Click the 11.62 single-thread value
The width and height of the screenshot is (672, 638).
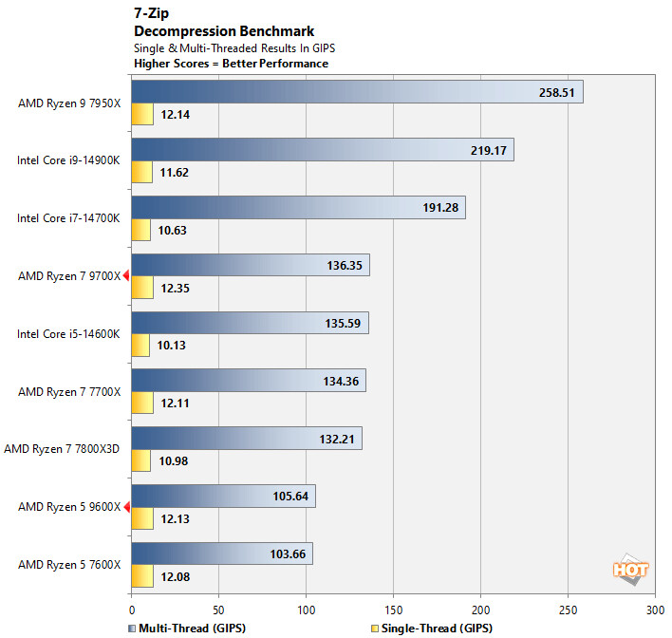(174, 173)
